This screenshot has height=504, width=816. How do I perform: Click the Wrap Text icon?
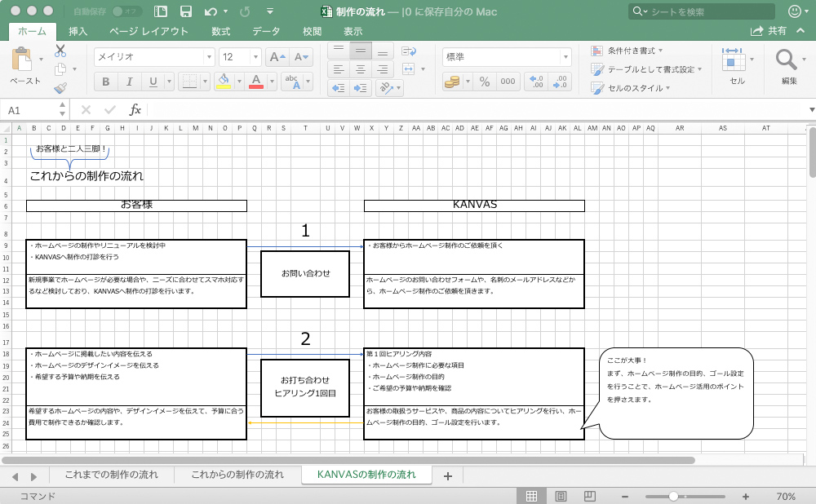(x=410, y=51)
